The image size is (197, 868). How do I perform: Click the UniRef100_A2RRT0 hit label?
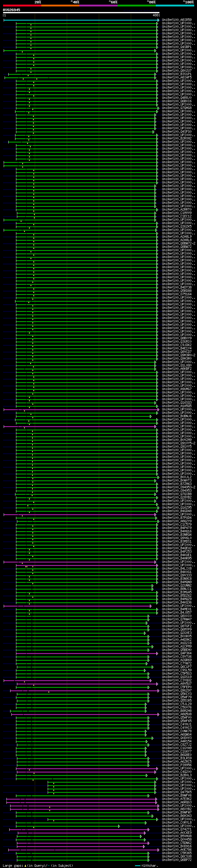177,210
